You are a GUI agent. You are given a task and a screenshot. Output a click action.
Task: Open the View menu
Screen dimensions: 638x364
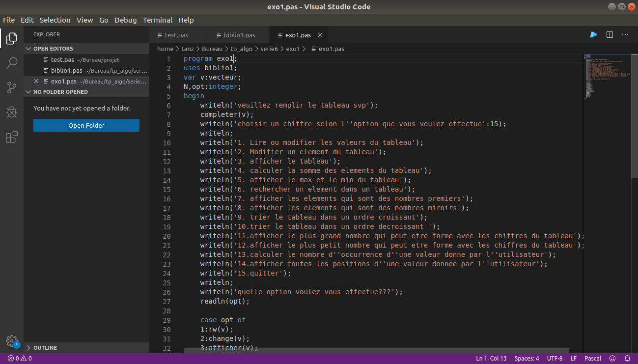tap(84, 20)
